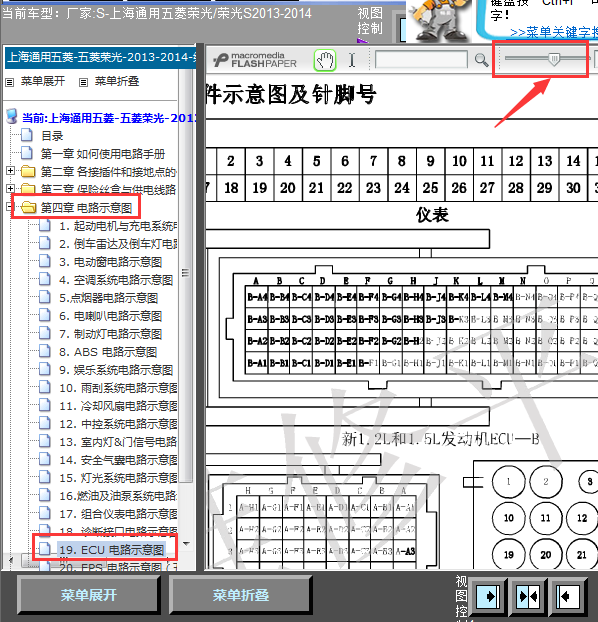598x622 pixels.
Task: Open 4. 空调系统电路示意图
Action: (116, 280)
